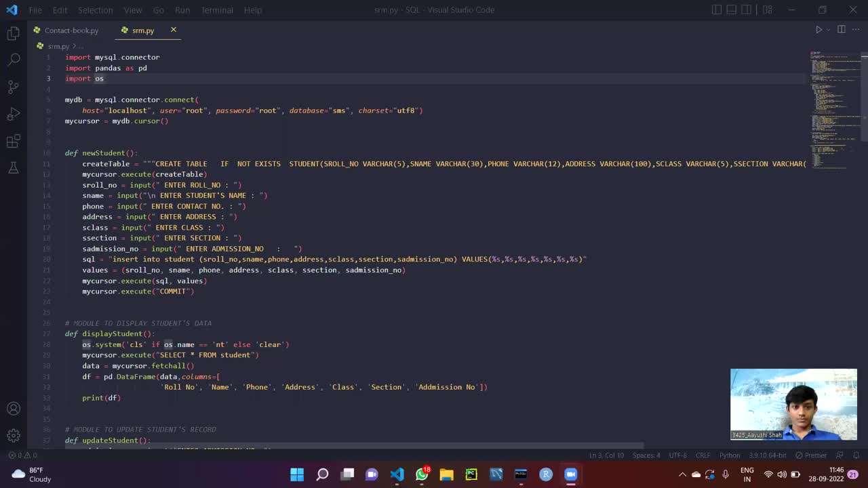Open errors and warnings in status bar
This screenshot has height=488, width=868.
tap(22, 455)
